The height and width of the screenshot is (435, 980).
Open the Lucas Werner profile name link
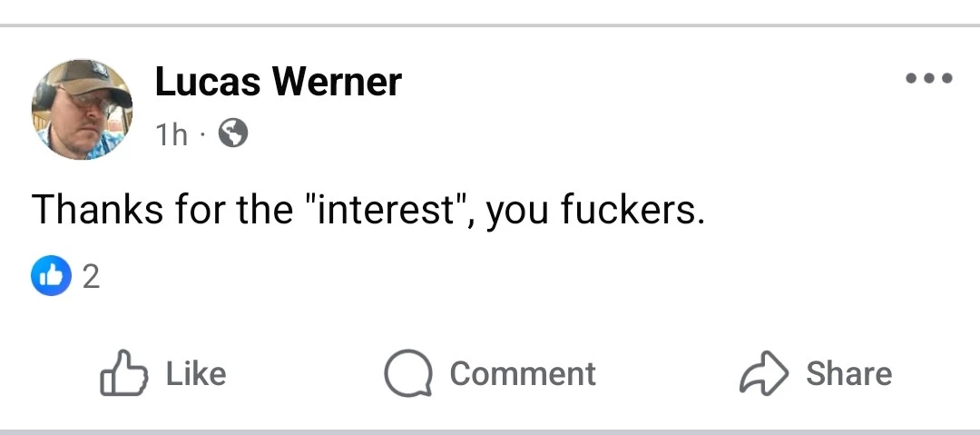click(278, 83)
